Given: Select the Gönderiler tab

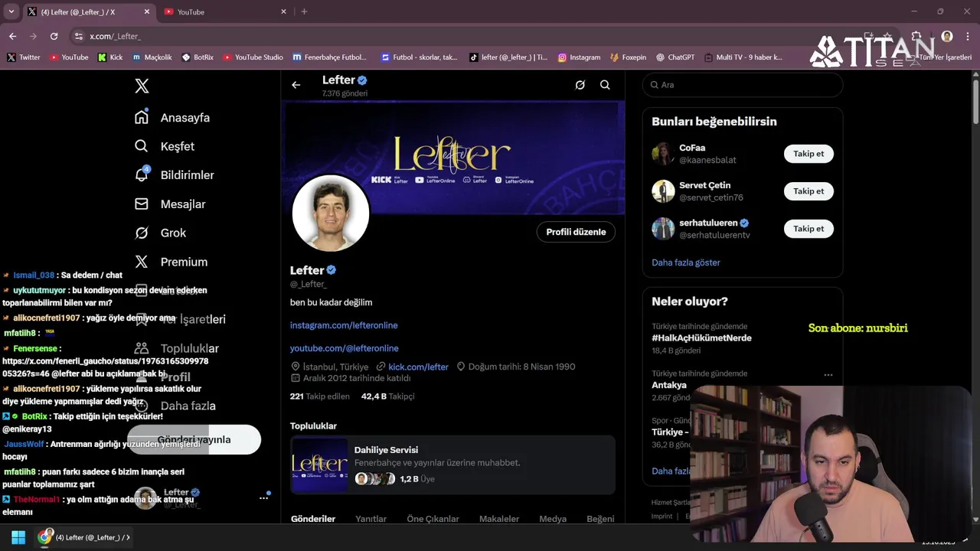Looking at the screenshot, I should coord(313,519).
